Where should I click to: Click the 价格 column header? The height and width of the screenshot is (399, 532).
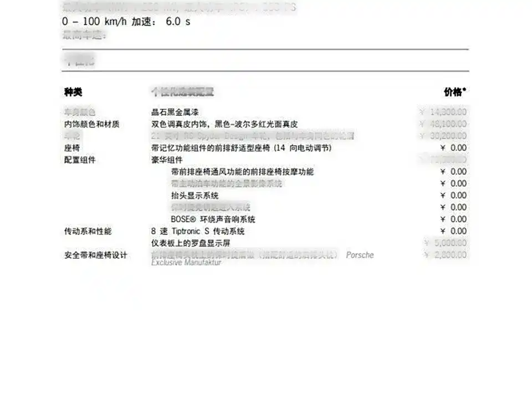454,92
